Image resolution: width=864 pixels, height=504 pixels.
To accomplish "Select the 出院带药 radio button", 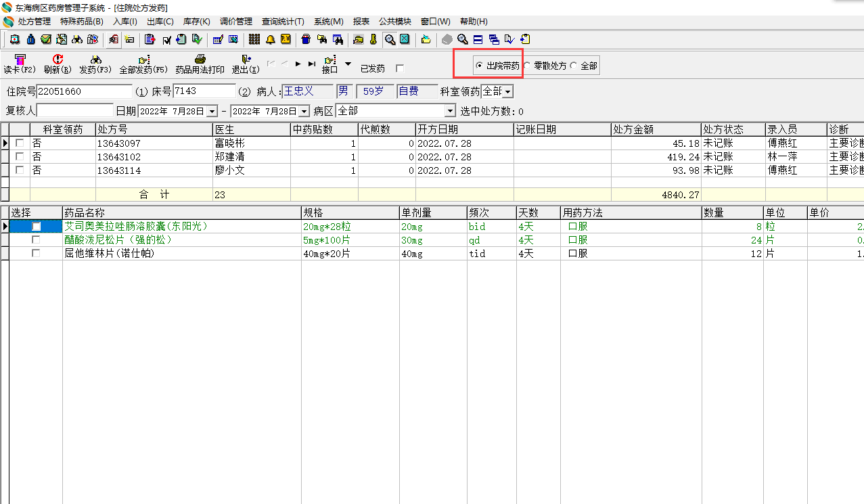I will pyautogui.click(x=479, y=66).
